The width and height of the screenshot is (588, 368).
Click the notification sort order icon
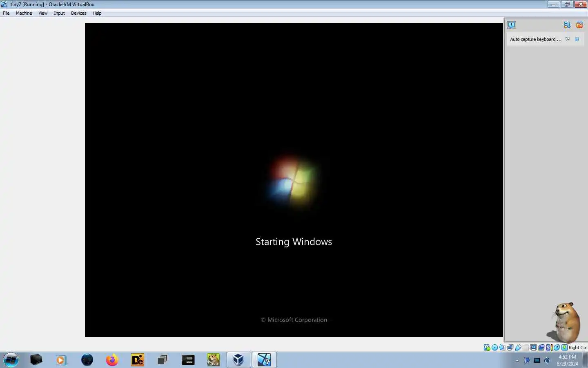tap(567, 25)
